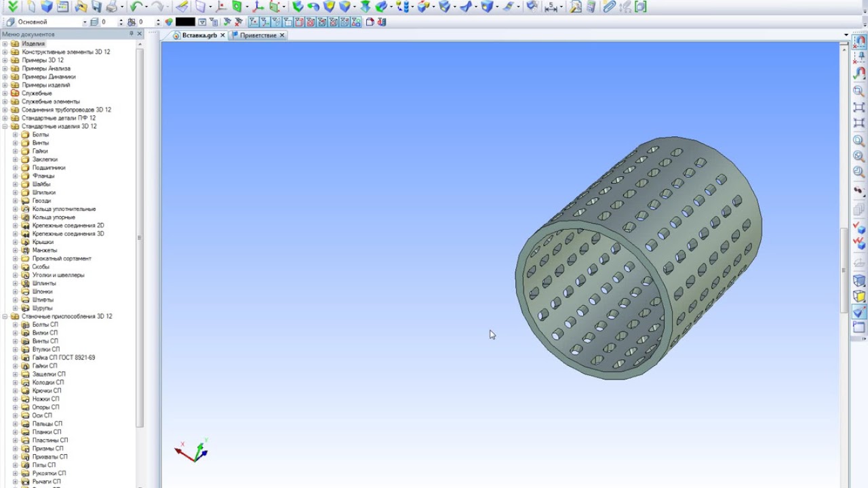The width and height of the screenshot is (868, 488).
Task: Close the Приветствие tab
Action: [x=282, y=35]
